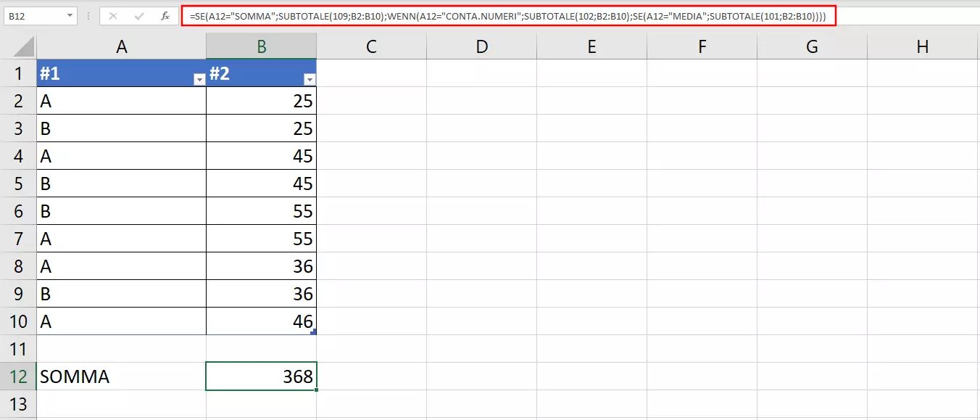
Task: Click the Select All corner triangle
Action: tap(25, 48)
